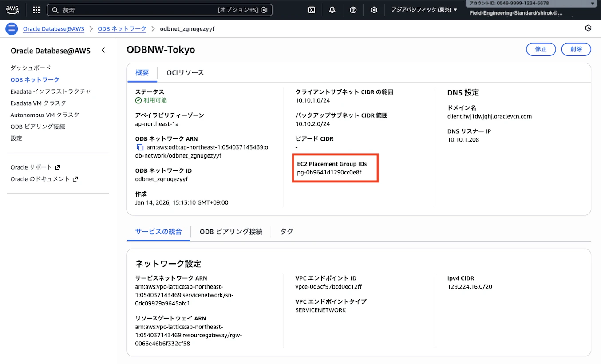Collapse the Oracle Database@AWS side panel
Image resolution: width=601 pixels, height=364 pixels.
[103, 50]
